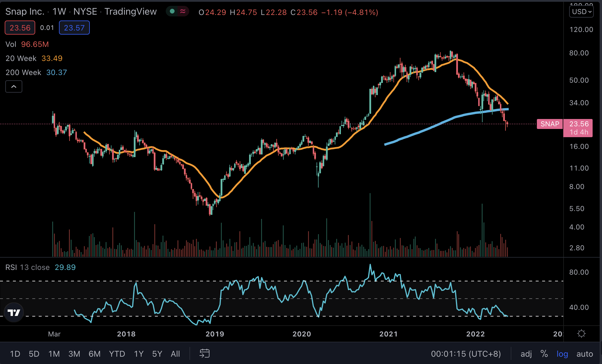Screen dimensions: 602x364
Task: Click the blue buy price 23.57 button
Action: pos(74,28)
